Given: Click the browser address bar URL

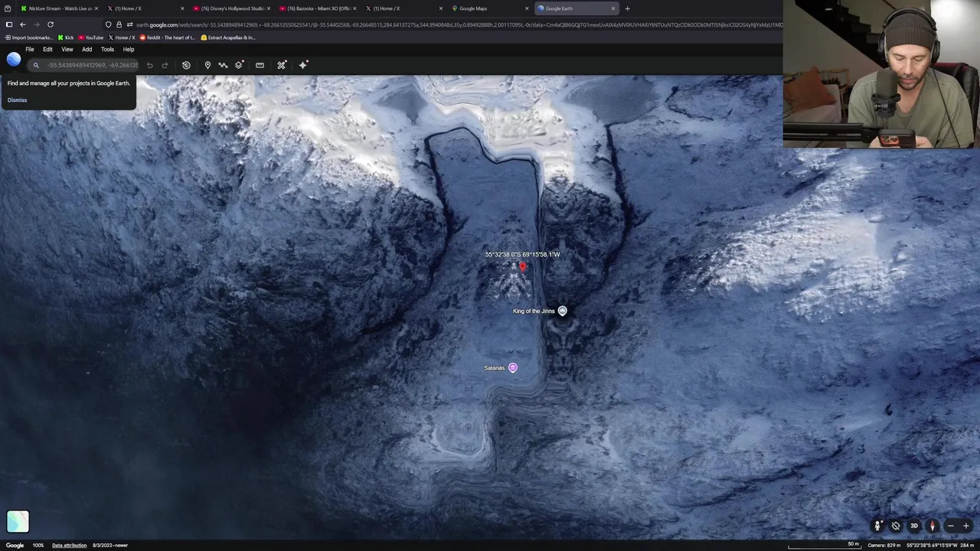Looking at the screenshot, I should (x=459, y=24).
